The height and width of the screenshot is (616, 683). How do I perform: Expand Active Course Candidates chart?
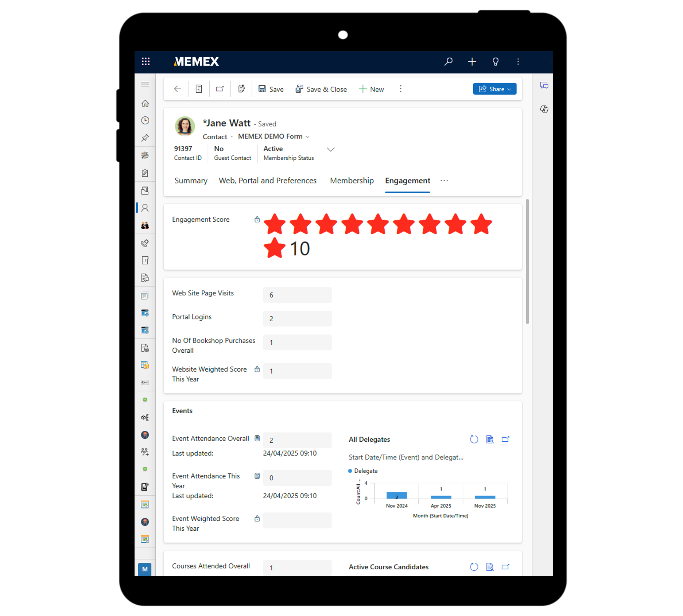click(x=505, y=567)
